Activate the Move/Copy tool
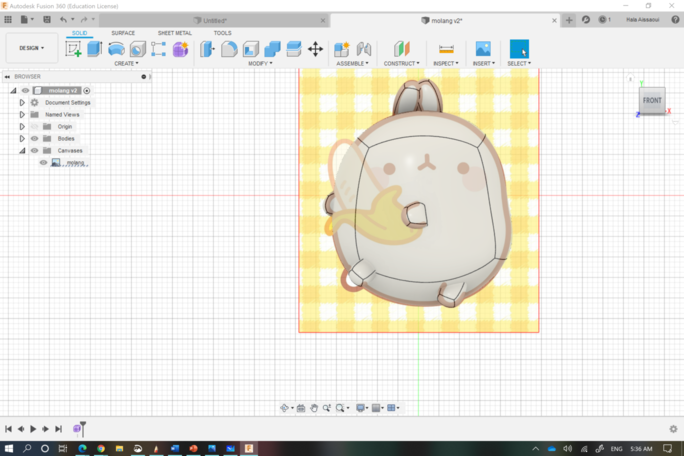 coord(315,49)
